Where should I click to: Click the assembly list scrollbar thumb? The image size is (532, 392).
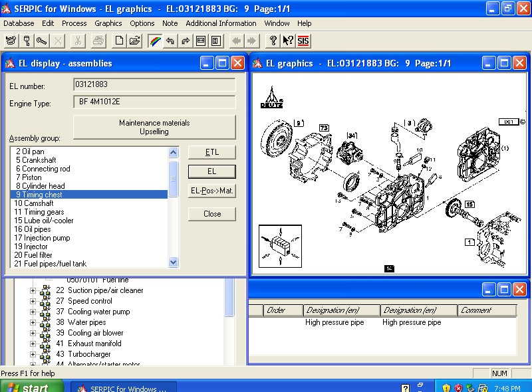174,179
